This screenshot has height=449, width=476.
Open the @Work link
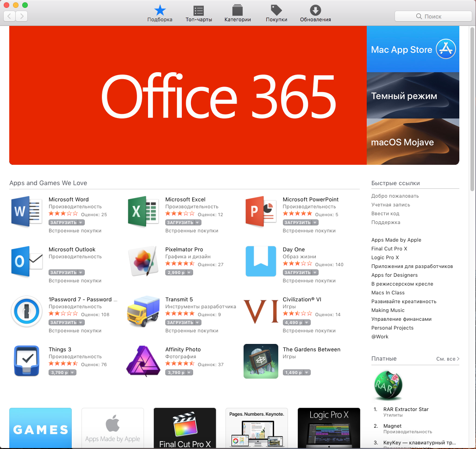pyautogui.click(x=380, y=337)
